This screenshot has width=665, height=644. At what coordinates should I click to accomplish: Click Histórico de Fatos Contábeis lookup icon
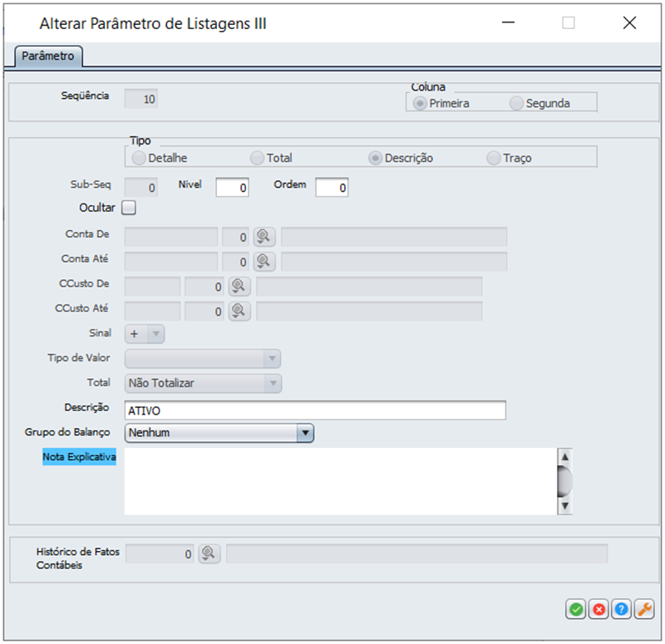pos(209,553)
